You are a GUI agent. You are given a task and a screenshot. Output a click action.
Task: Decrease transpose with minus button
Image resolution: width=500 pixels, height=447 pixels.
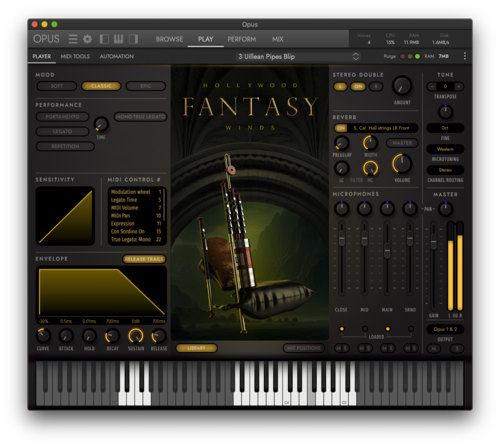point(432,86)
